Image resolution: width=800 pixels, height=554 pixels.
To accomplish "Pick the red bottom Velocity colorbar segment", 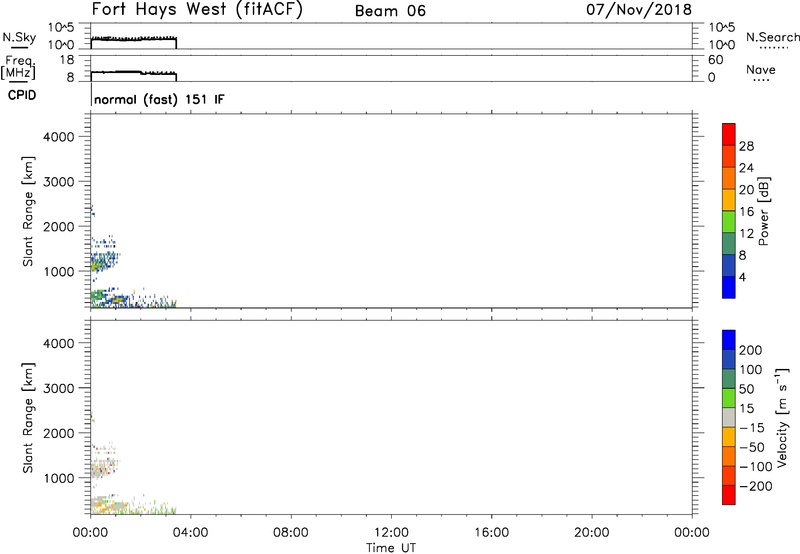I will click(x=729, y=495).
